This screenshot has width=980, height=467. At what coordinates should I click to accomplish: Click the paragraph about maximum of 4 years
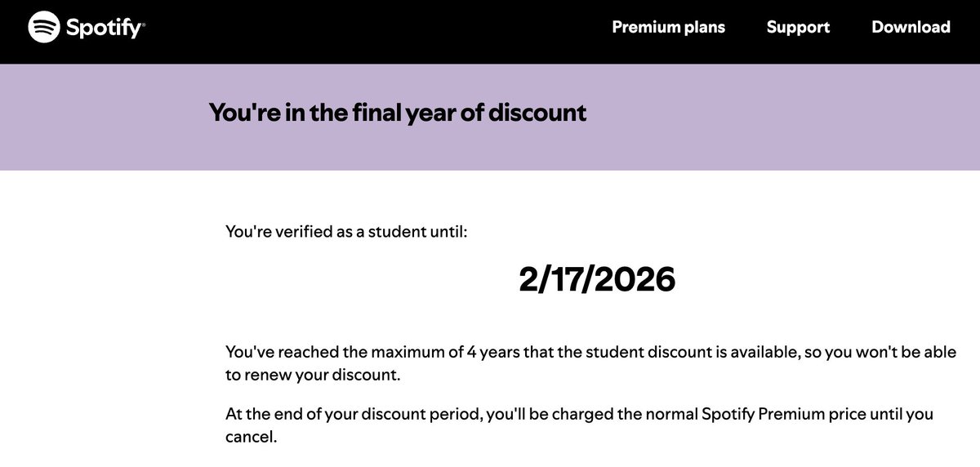tap(590, 364)
